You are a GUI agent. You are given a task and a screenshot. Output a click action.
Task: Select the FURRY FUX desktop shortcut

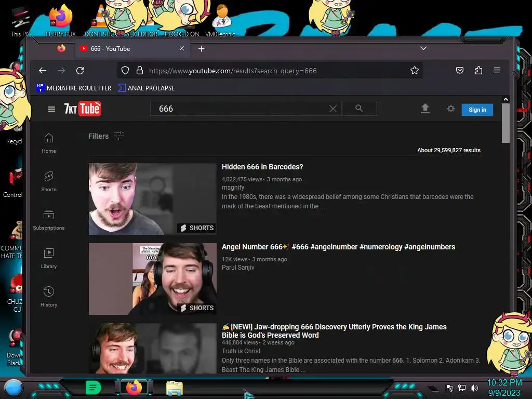pos(60,21)
